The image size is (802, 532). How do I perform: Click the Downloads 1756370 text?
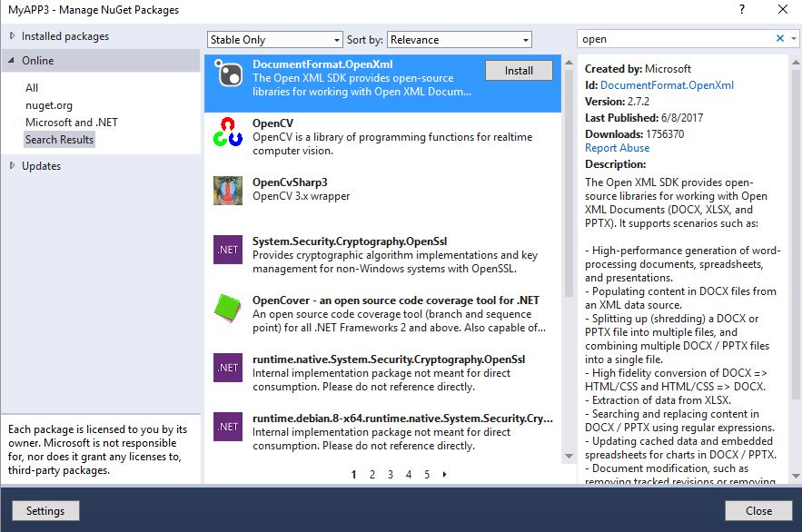pyautogui.click(x=634, y=133)
